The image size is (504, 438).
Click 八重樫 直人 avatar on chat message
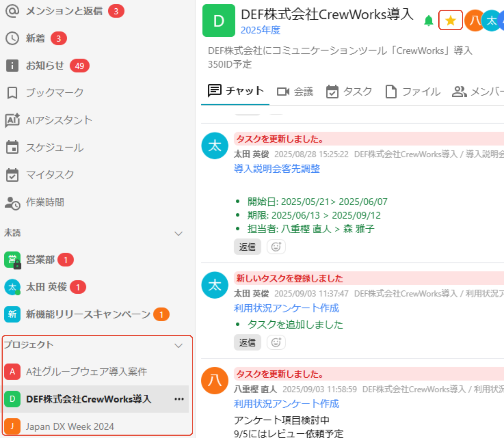click(215, 380)
